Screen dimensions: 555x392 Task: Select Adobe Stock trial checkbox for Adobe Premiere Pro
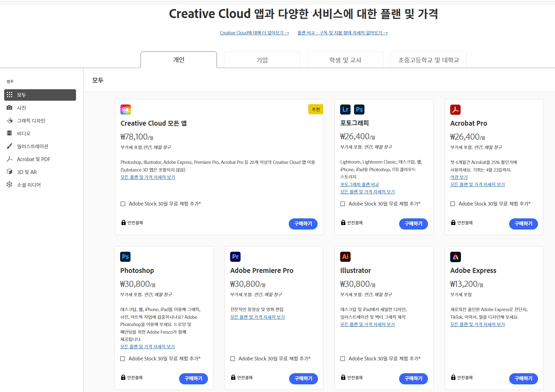[233, 359]
